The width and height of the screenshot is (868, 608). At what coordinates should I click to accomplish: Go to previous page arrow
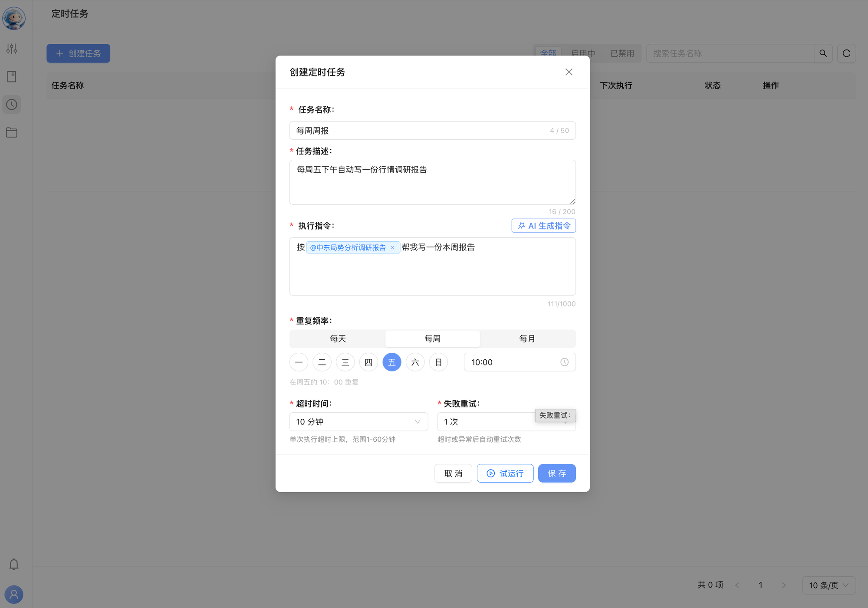tap(737, 585)
